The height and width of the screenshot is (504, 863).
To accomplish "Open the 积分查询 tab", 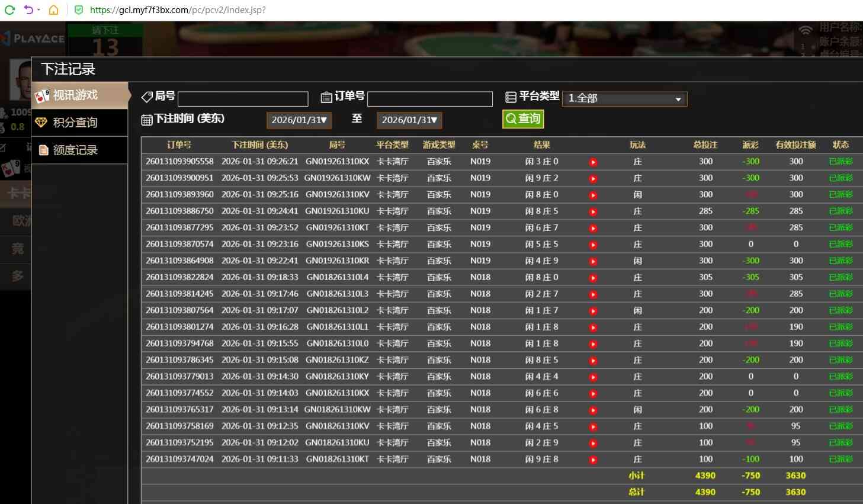I will tap(79, 123).
